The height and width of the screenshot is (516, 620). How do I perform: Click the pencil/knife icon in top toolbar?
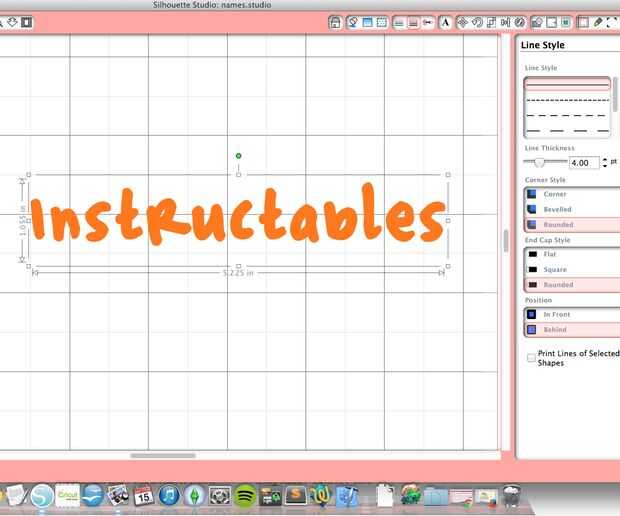pyautogui.click(x=597, y=23)
